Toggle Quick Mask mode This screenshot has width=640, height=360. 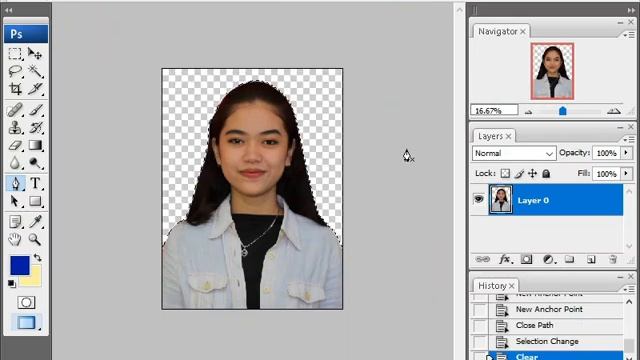click(x=26, y=302)
